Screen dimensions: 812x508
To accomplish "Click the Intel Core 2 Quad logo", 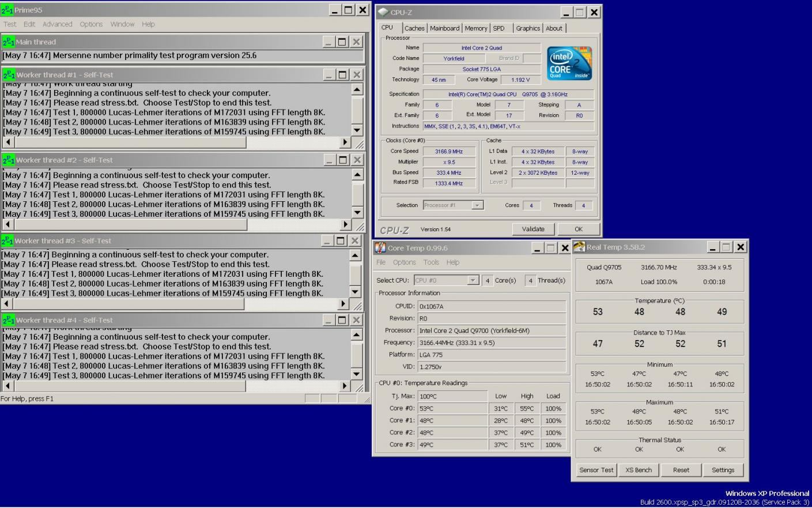I will (x=569, y=63).
